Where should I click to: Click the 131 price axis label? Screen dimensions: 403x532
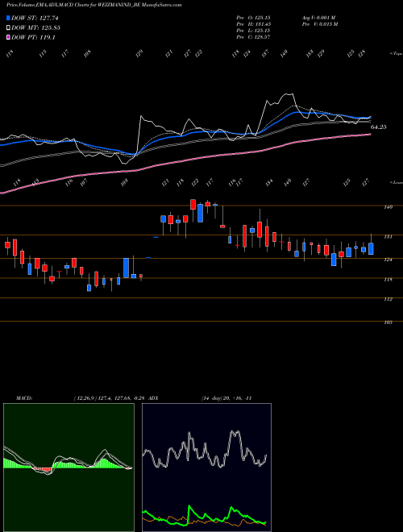pos(388,236)
